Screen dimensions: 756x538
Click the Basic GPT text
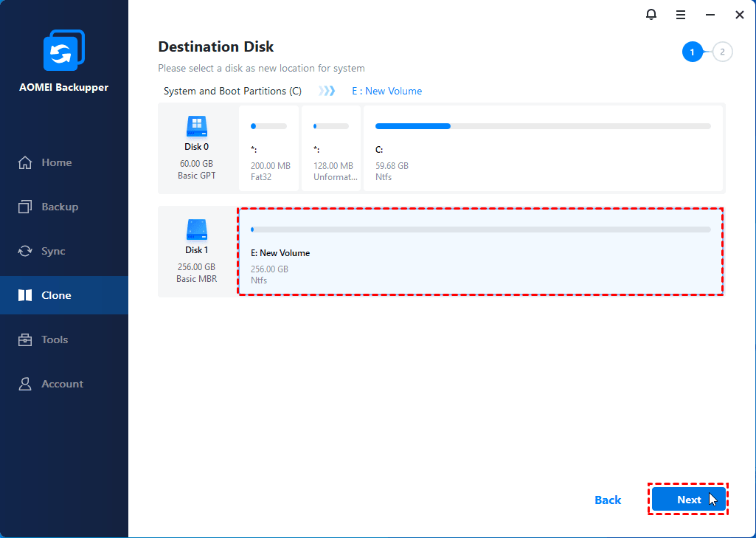click(x=197, y=176)
